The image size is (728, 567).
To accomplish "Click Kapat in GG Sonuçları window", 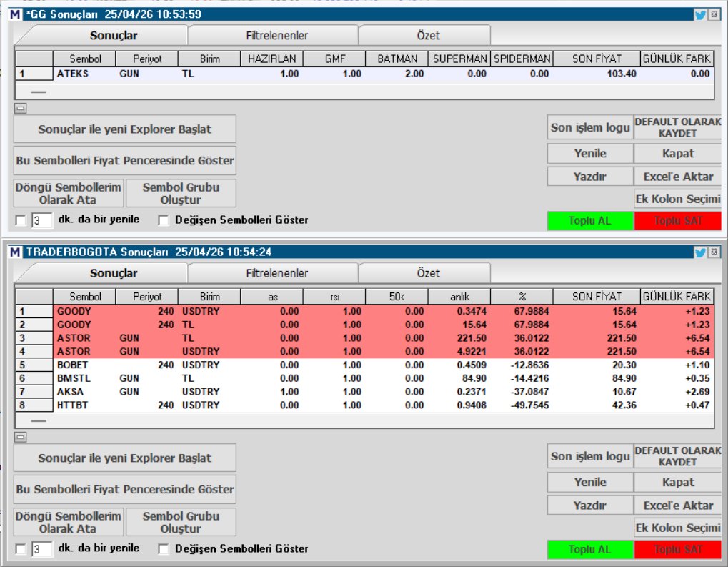I will 678,153.
